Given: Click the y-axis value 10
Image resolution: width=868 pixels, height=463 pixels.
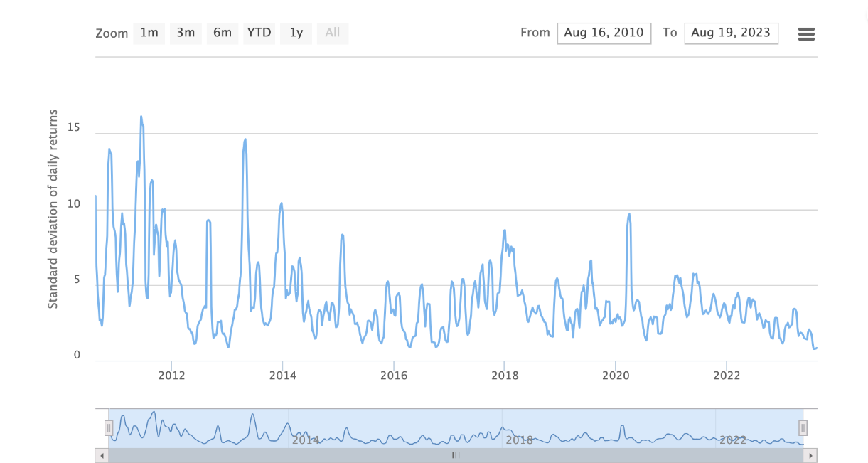Looking at the screenshot, I should (74, 205).
